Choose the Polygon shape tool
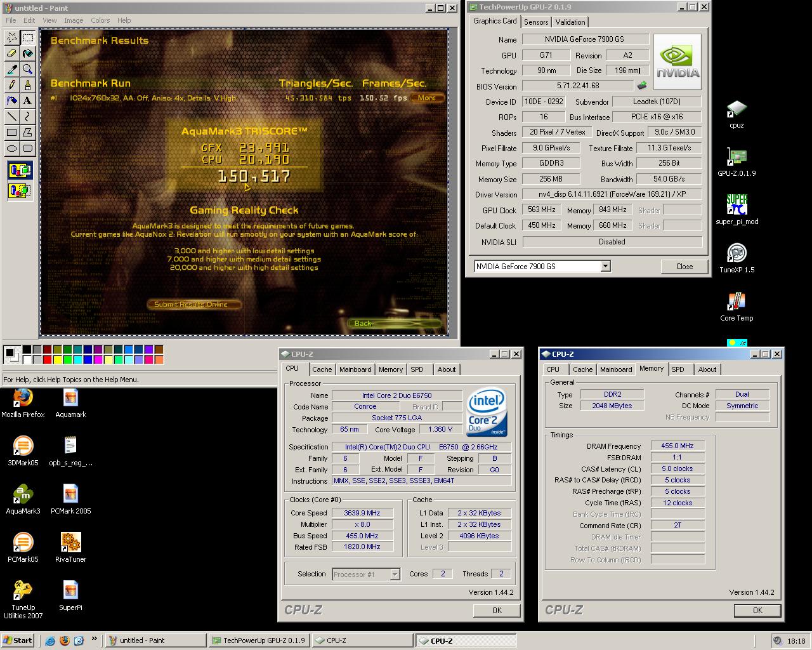The height and width of the screenshot is (650, 812). pos(27,133)
